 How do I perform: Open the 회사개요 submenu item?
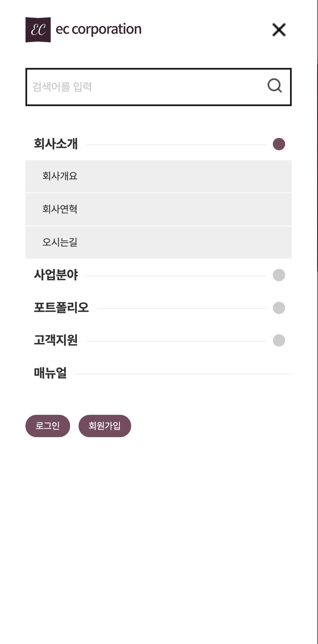[60, 176]
